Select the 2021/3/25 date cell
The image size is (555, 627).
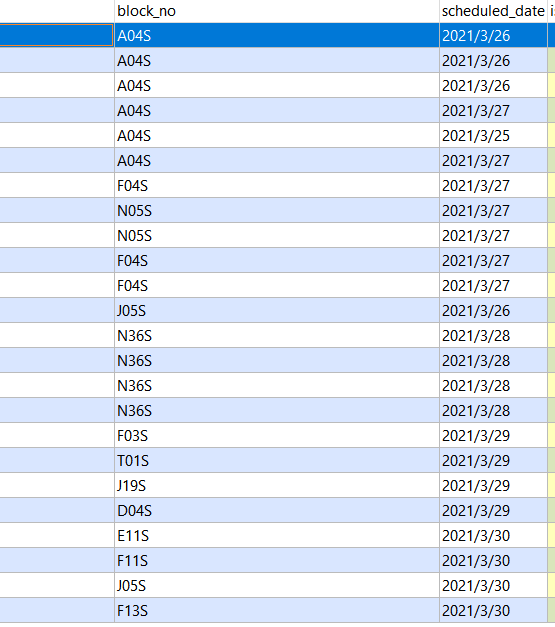493,136
